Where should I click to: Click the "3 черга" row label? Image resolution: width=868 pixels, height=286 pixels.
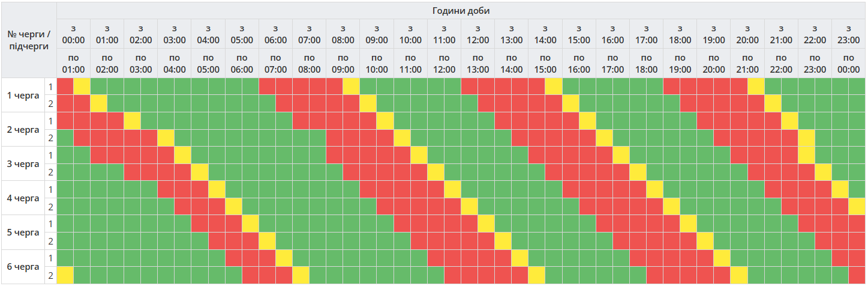point(23,164)
